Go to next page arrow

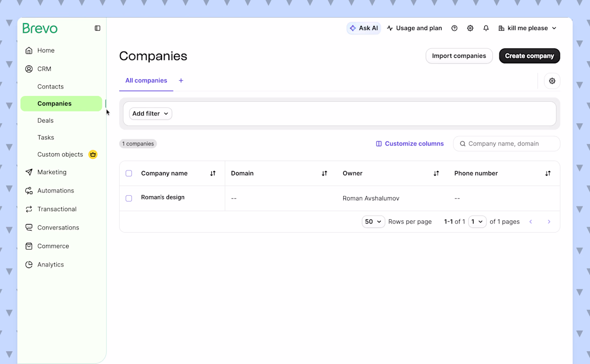click(549, 222)
